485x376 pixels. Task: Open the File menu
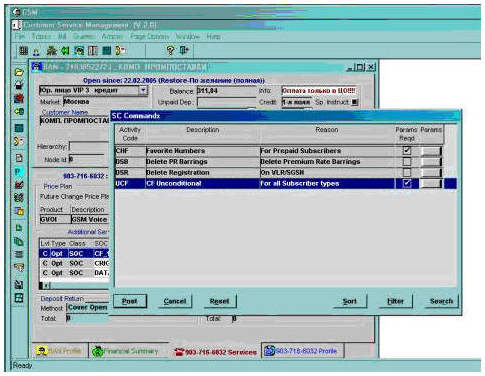(20, 36)
